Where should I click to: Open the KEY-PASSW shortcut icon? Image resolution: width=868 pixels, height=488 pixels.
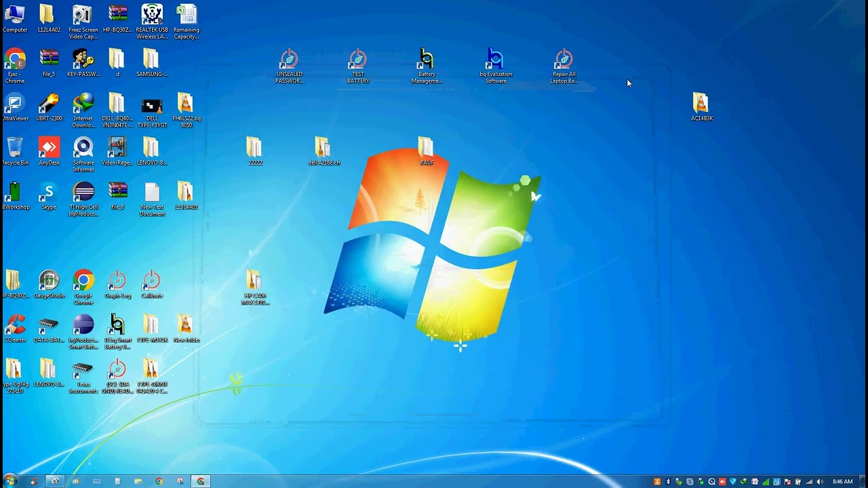pos(83,63)
